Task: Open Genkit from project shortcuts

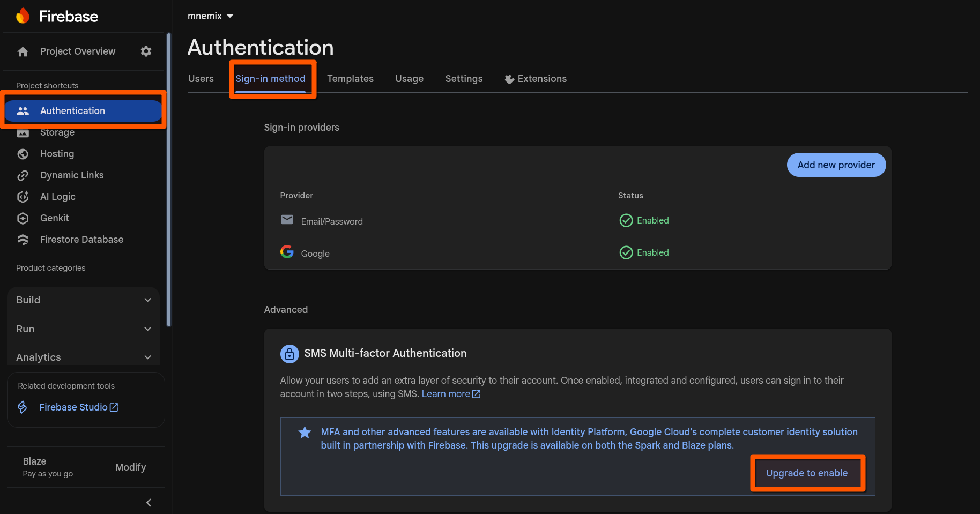Action: 55,218
